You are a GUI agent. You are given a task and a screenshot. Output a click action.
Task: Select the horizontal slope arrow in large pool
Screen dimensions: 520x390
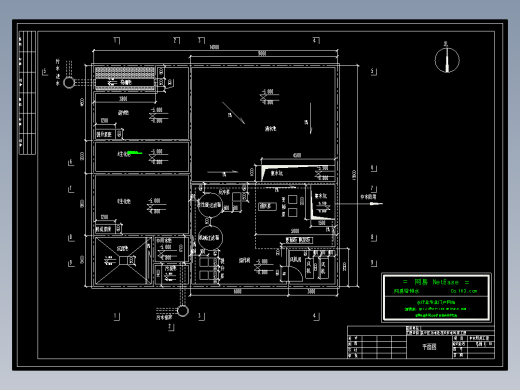222,172
